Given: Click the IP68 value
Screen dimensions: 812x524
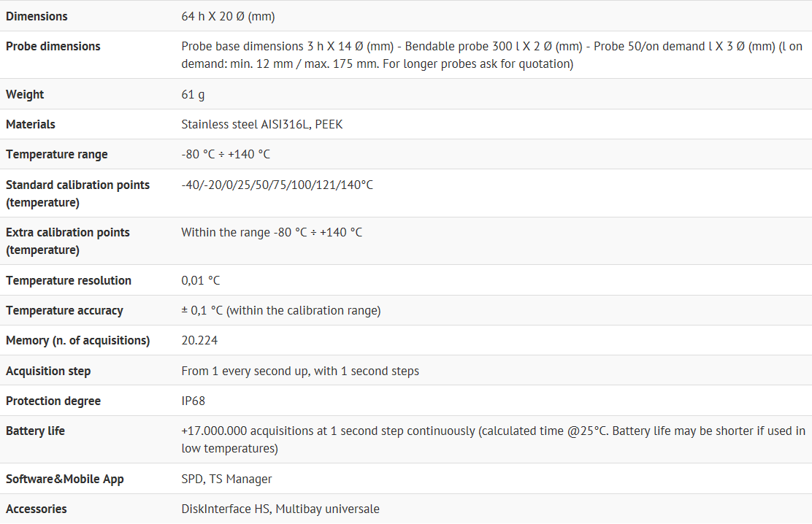Looking at the screenshot, I should point(194,401).
